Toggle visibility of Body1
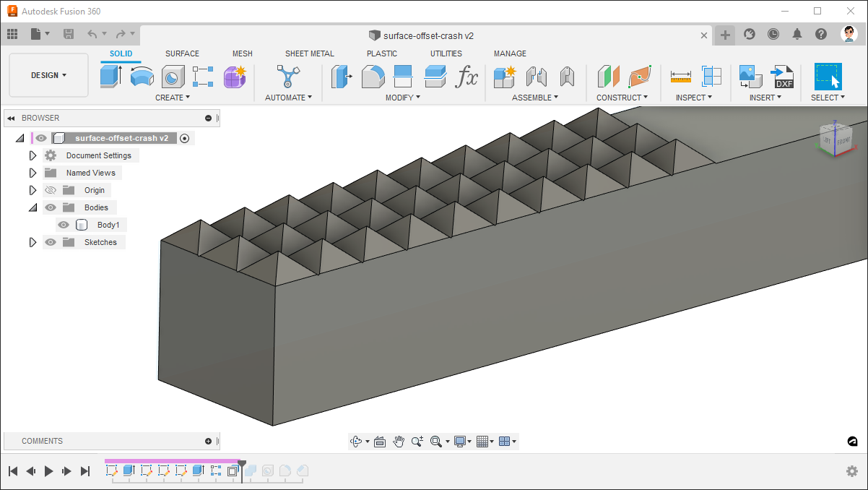 click(x=64, y=225)
